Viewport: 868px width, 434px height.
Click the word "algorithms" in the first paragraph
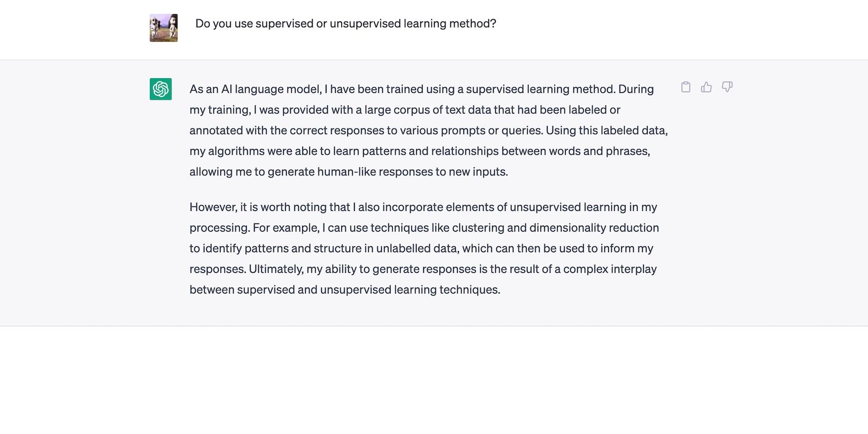tap(235, 151)
